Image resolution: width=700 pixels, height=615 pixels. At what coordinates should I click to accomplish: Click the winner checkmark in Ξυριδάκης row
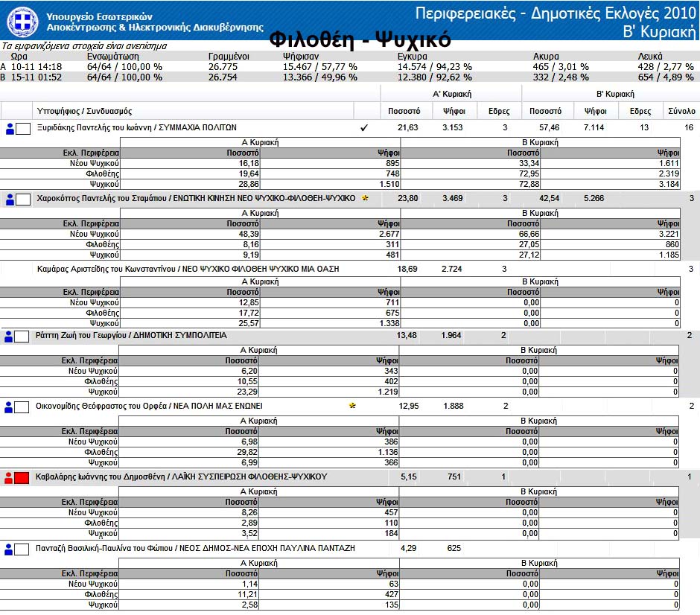pos(364,128)
